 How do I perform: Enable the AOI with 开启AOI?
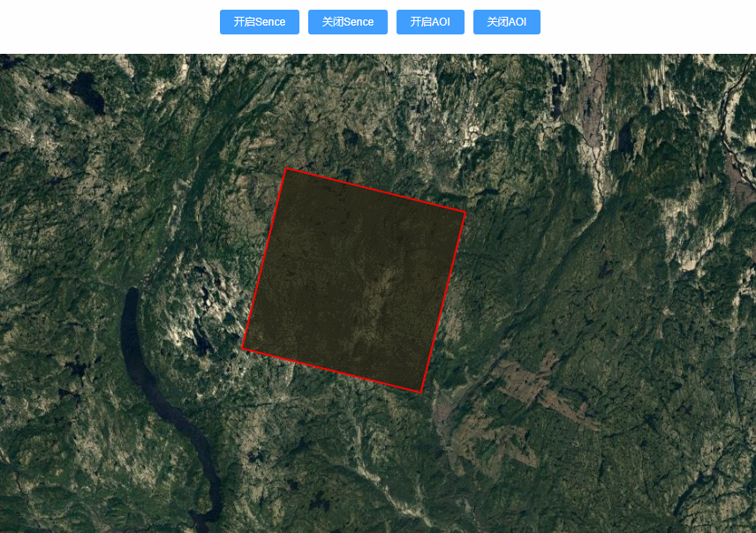[x=430, y=22]
